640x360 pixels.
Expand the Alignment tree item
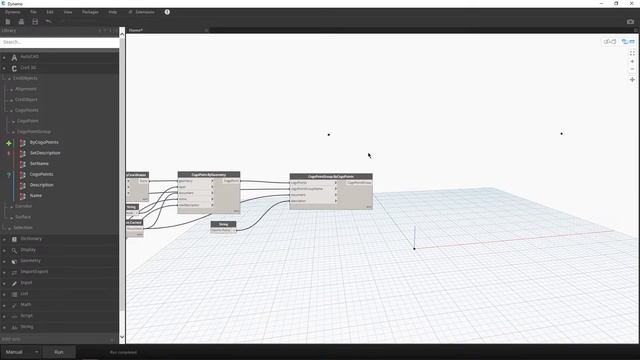pos(11,89)
